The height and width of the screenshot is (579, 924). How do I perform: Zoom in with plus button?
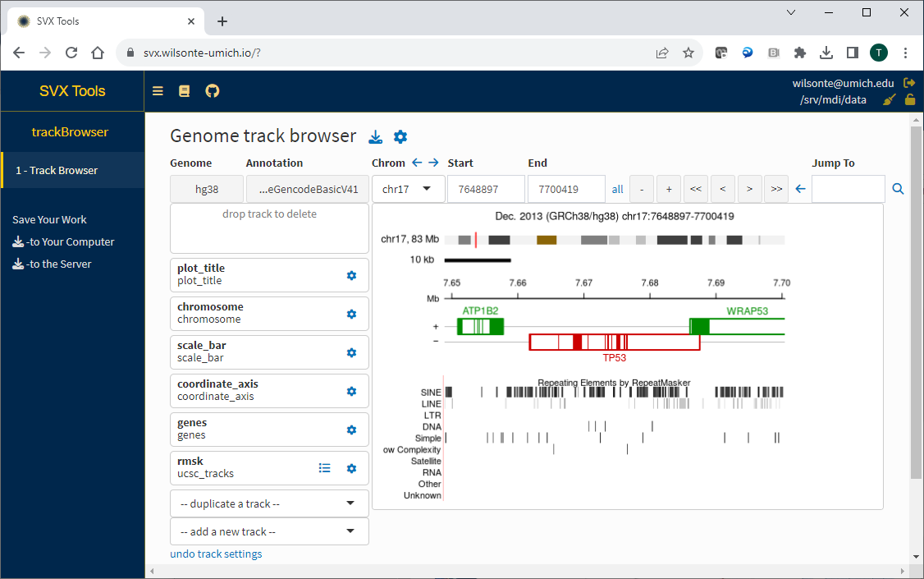[669, 189]
